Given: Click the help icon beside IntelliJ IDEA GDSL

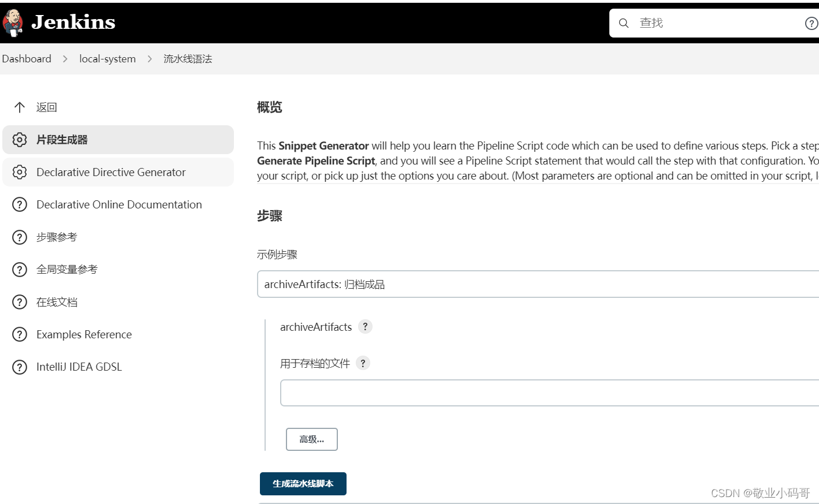Looking at the screenshot, I should click(x=20, y=367).
